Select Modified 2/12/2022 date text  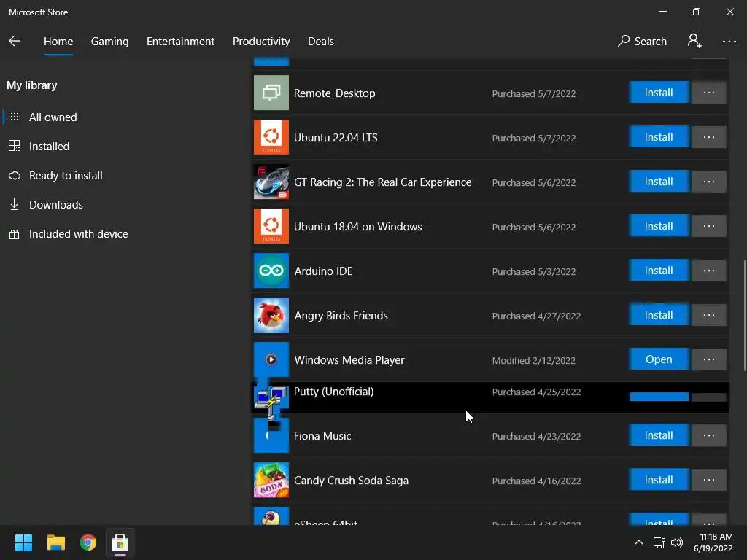point(533,360)
